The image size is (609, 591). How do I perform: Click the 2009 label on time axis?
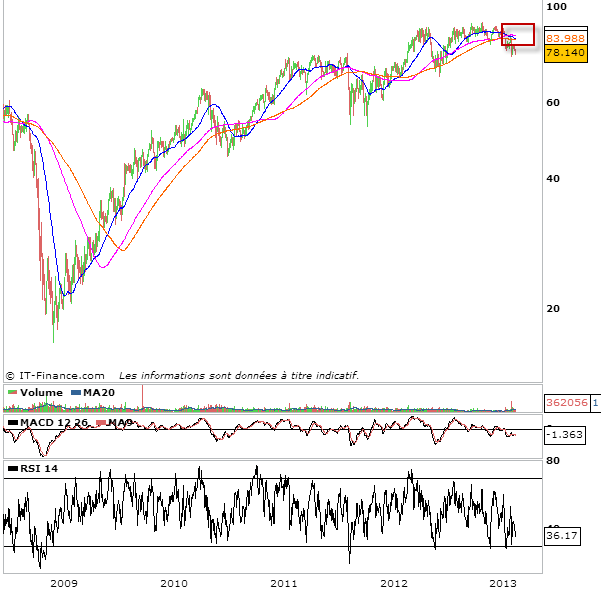click(63, 582)
